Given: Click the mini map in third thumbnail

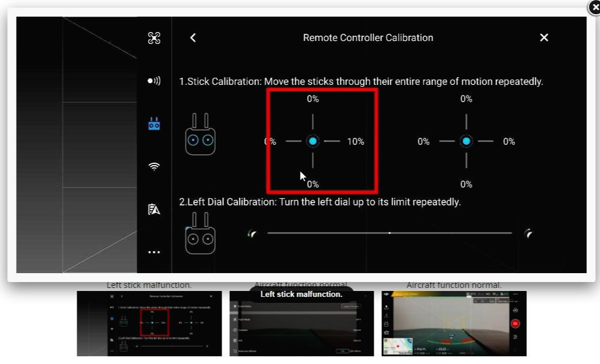Looking at the screenshot, I should [x=399, y=346].
